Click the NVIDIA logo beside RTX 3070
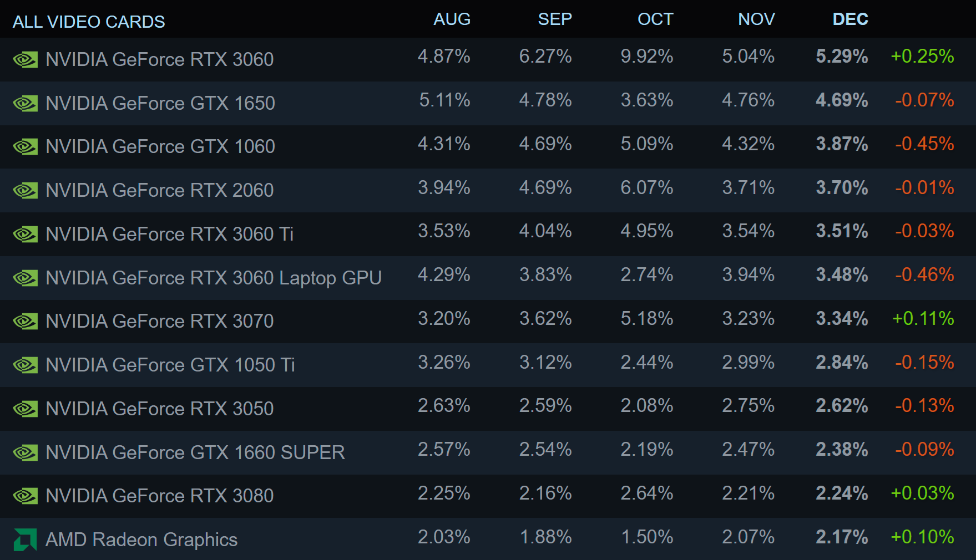 point(26,321)
